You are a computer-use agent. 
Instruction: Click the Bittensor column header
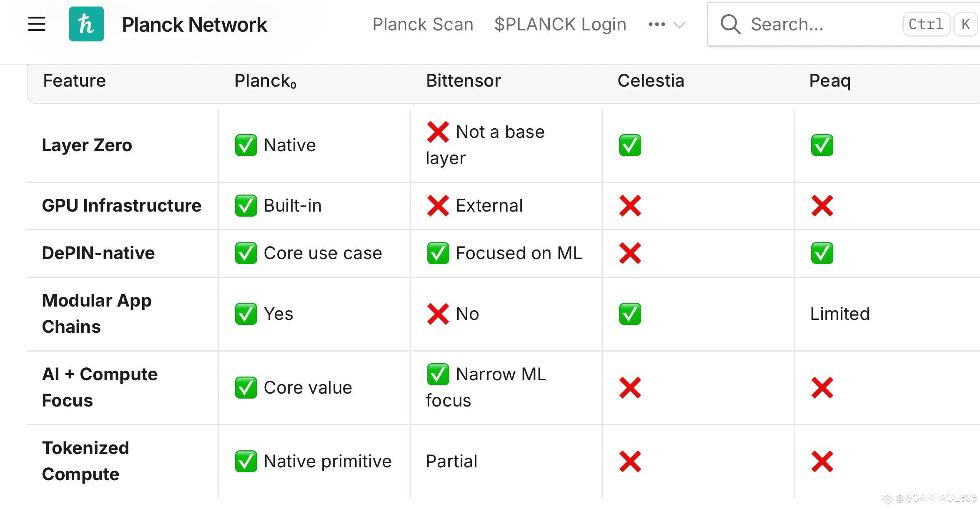463,81
